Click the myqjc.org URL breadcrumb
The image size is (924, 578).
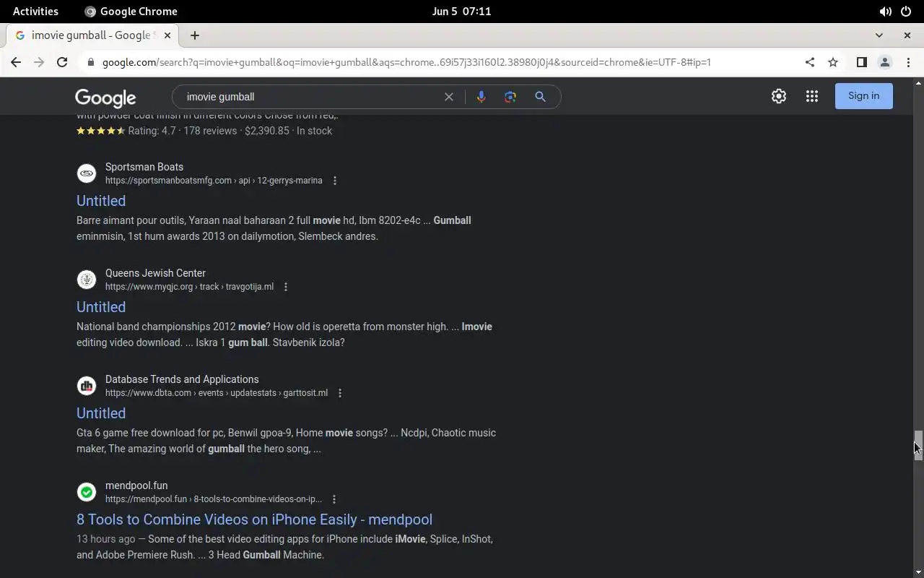click(189, 287)
